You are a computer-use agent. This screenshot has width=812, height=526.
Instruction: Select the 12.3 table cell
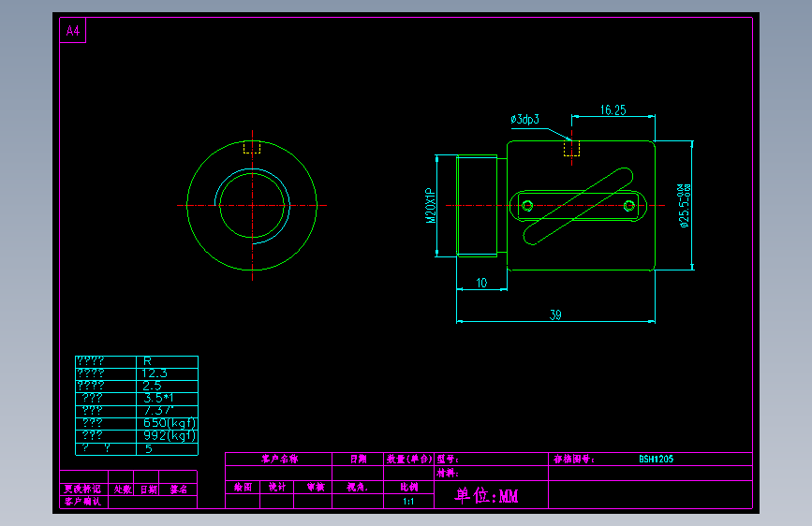155,373
